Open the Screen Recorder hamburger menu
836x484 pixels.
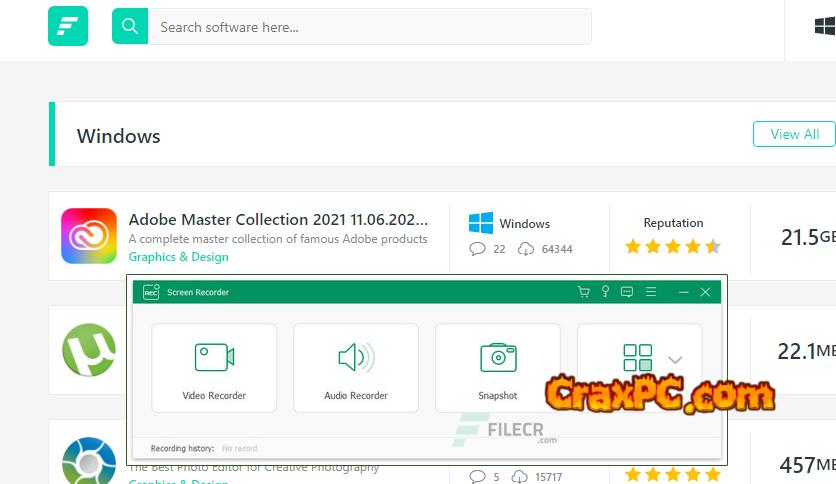coord(651,292)
